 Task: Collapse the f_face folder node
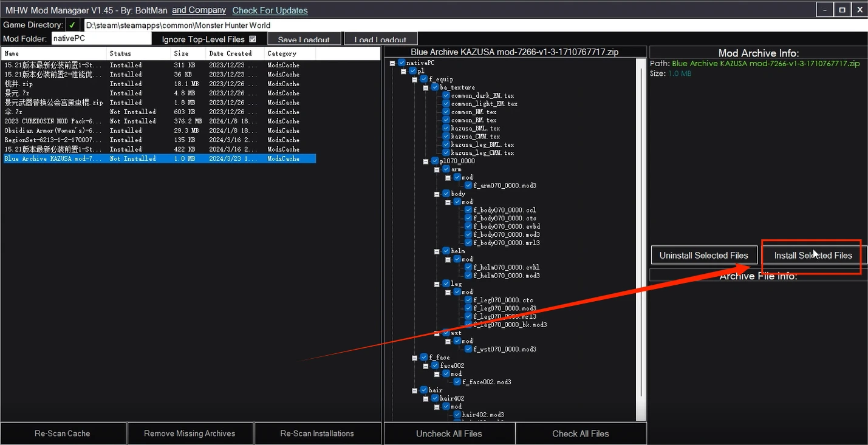pyautogui.click(x=415, y=358)
